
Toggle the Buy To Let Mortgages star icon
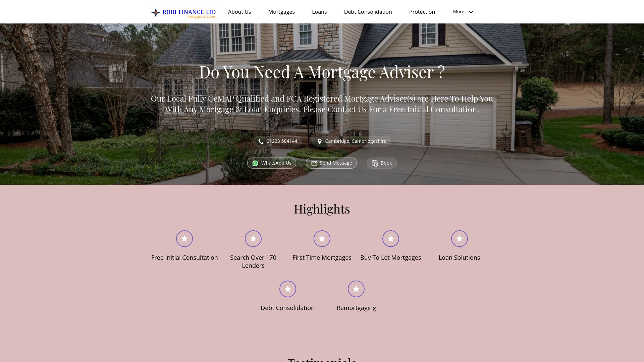390,238
